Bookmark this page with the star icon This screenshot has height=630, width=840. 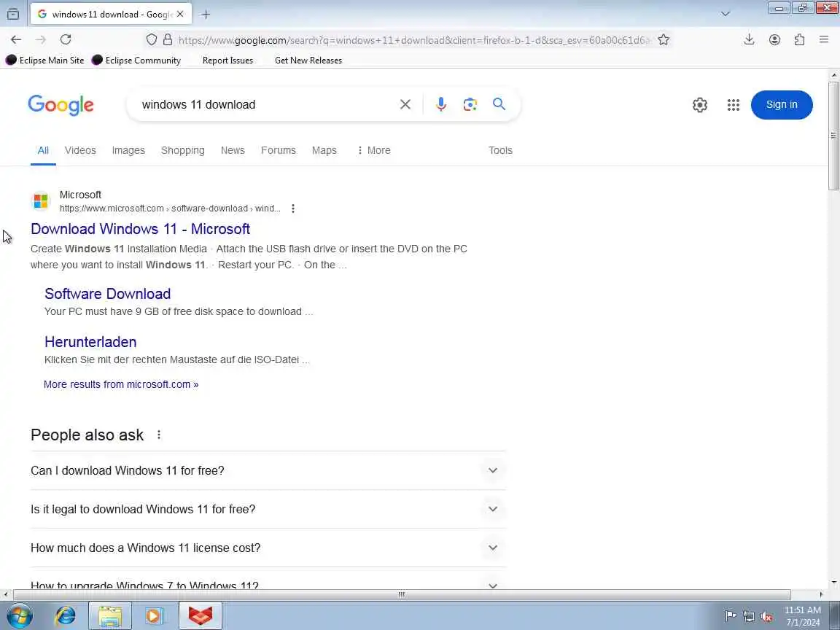pyautogui.click(x=664, y=39)
